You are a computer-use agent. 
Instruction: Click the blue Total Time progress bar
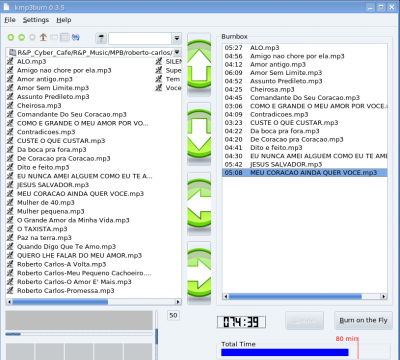tap(285, 352)
